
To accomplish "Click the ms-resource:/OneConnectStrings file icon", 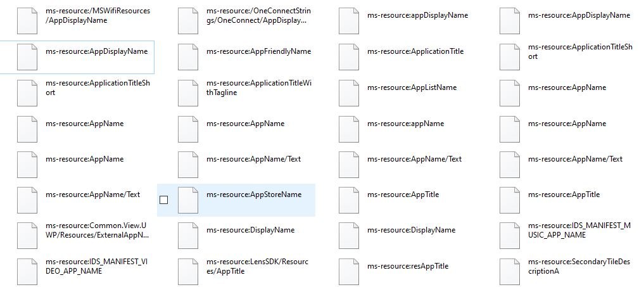I will click(x=188, y=21).
